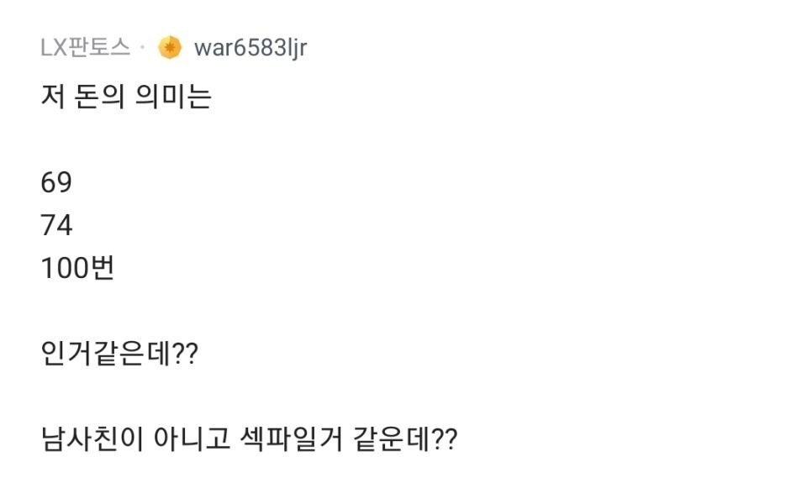The width and height of the screenshot is (812, 504).
Task: Open the war6583ljr user profile
Action: (x=250, y=48)
